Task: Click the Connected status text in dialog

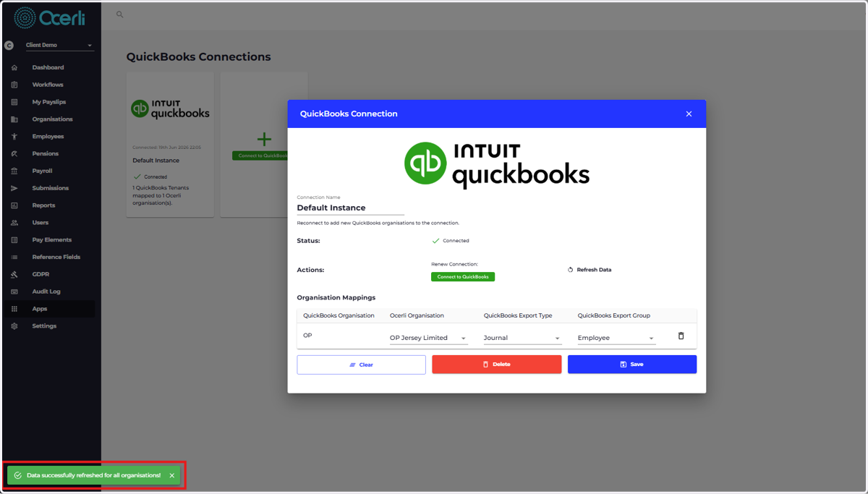Action: coord(456,241)
